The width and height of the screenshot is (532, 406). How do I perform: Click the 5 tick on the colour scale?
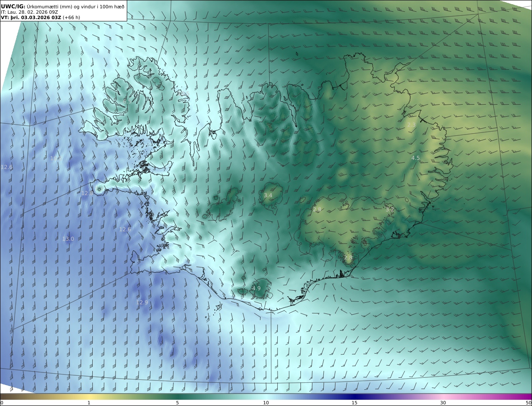pos(177,403)
